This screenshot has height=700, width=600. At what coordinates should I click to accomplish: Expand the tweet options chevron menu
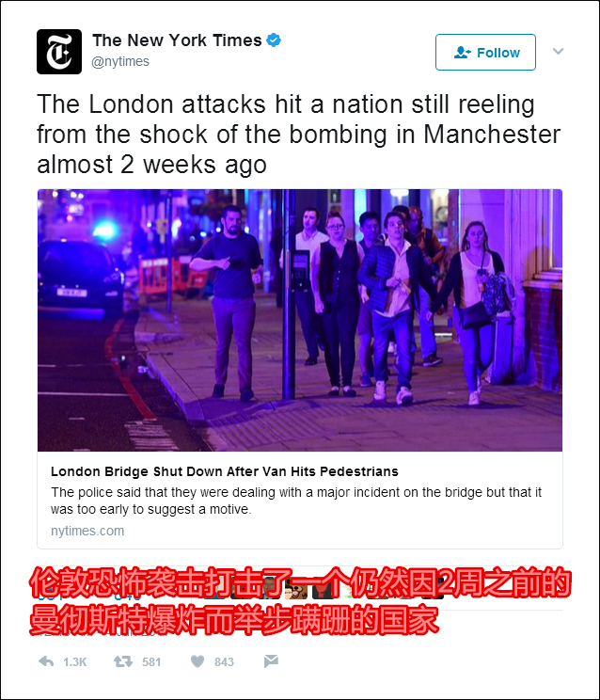coord(558,51)
